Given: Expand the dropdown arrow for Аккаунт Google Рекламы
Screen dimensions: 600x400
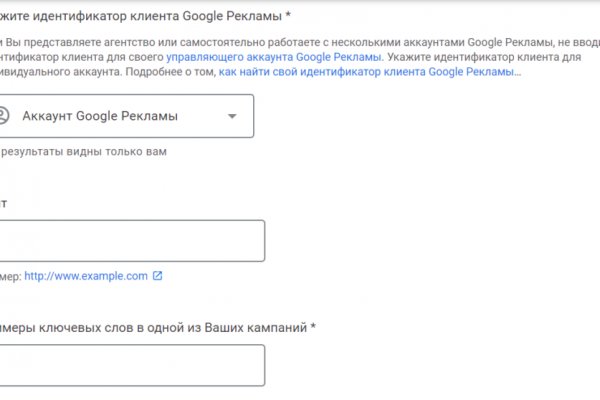Looking at the screenshot, I should [x=232, y=116].
